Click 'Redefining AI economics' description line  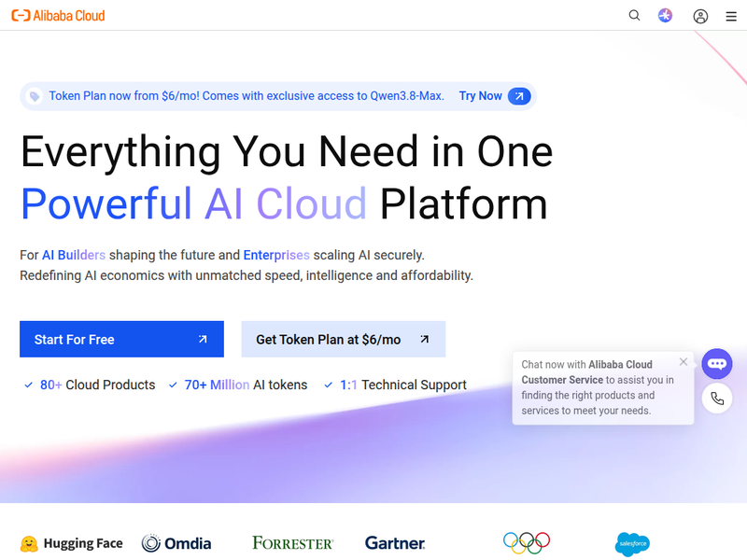tap(247, 275)
